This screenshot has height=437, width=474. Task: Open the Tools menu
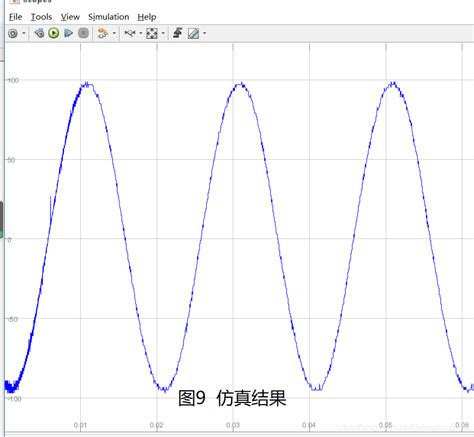click(41, 17)
